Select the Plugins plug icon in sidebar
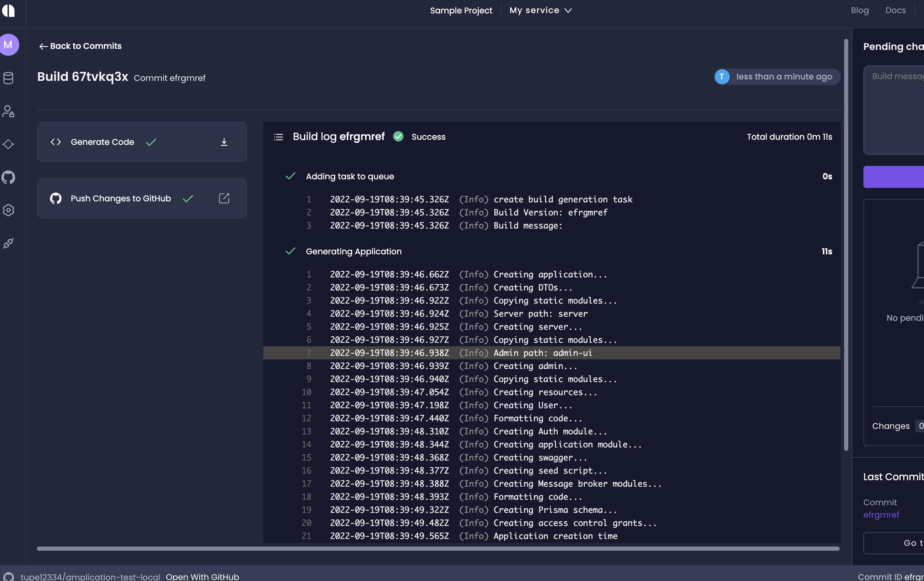 [9, 243]
